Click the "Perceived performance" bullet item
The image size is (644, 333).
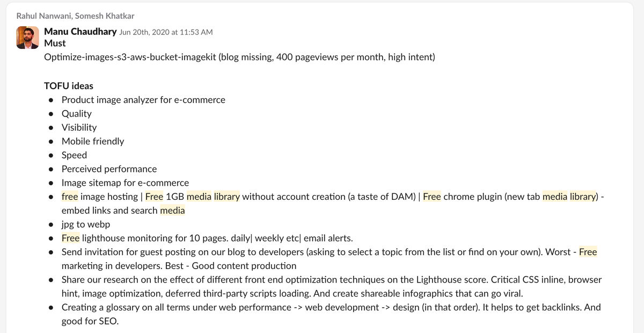(x=109, y=169)
